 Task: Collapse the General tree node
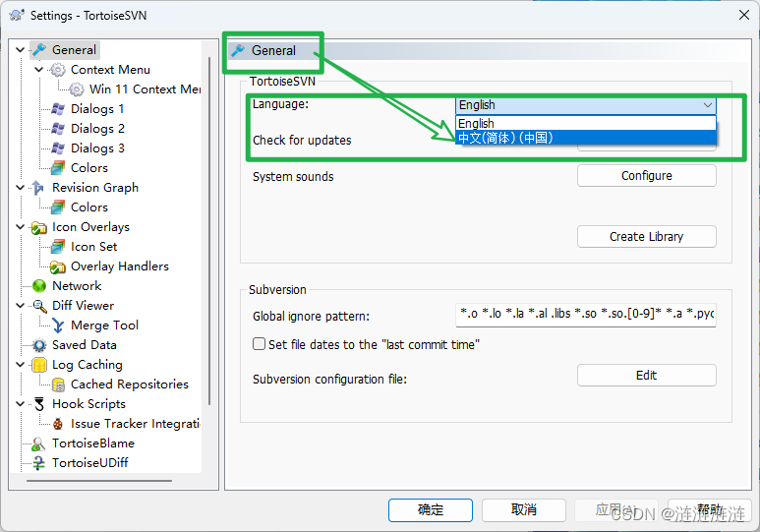[20, 49]
